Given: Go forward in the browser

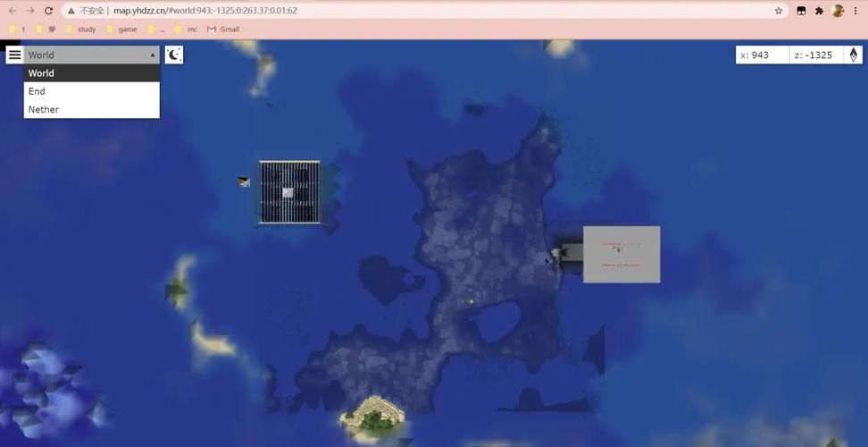Looking at the screenshot, I should (x=30, y=11).
